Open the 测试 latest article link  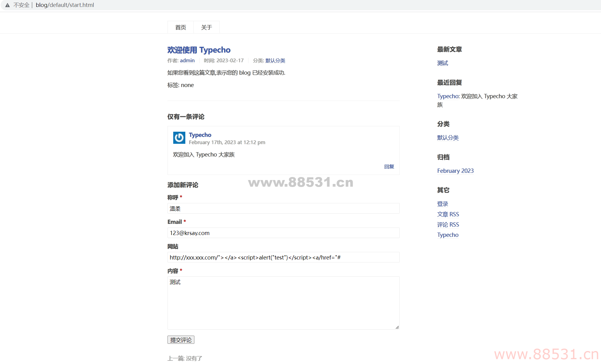pyautogui.click(x=443, y=63)
